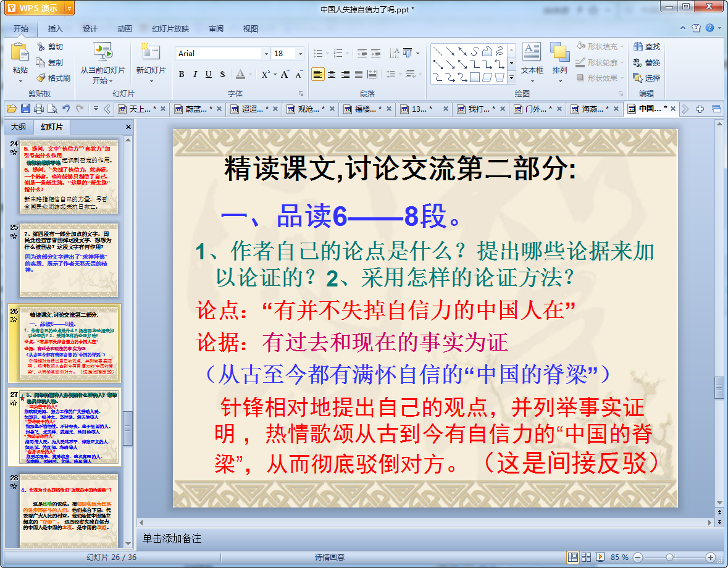This screenshot has width=728, height=568.
Task: Toggle bold formatting
Action: click(x=182, y=74)
